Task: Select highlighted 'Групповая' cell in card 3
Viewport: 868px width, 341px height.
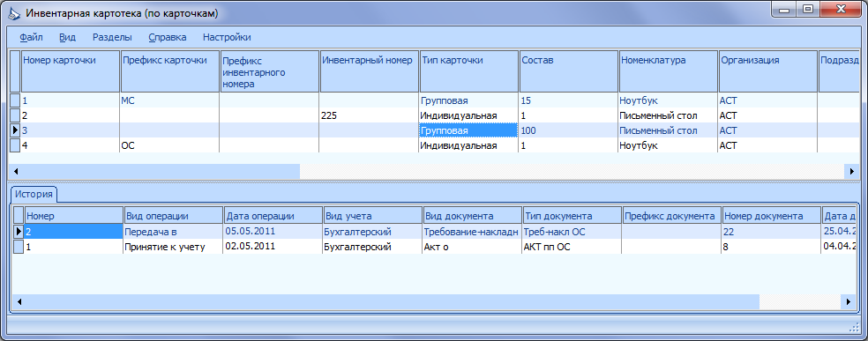Action: pos(469,130)
